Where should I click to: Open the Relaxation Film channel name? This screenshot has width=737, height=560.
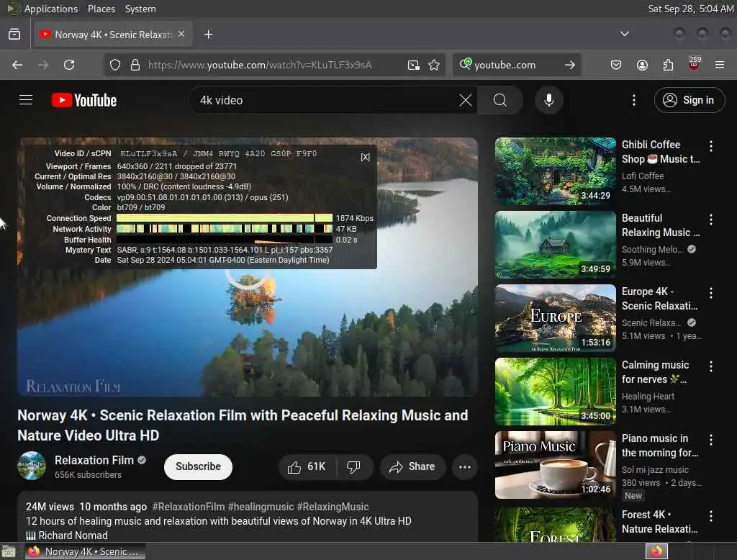[94, 461]
